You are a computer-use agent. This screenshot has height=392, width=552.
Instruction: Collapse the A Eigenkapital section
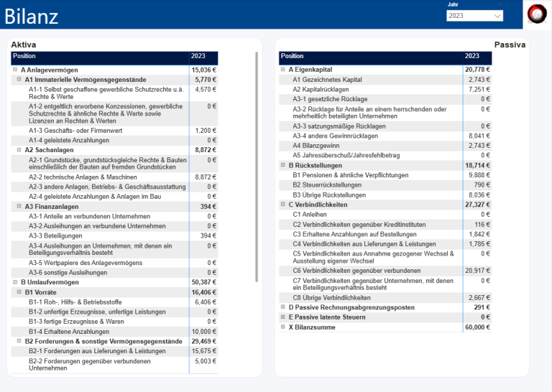click(283, 70)
